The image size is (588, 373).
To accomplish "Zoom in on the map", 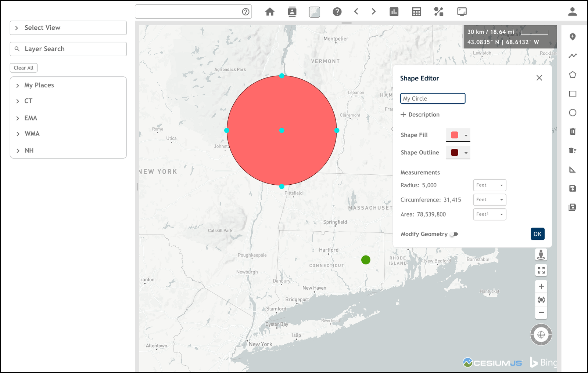I will coord(541,286).
